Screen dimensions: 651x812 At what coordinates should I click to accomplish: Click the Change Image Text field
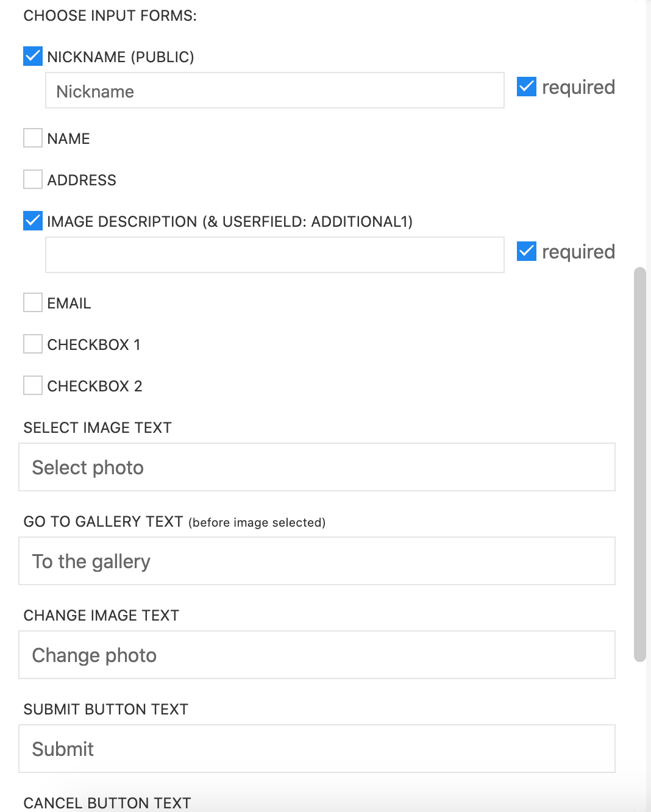[317, 655]
